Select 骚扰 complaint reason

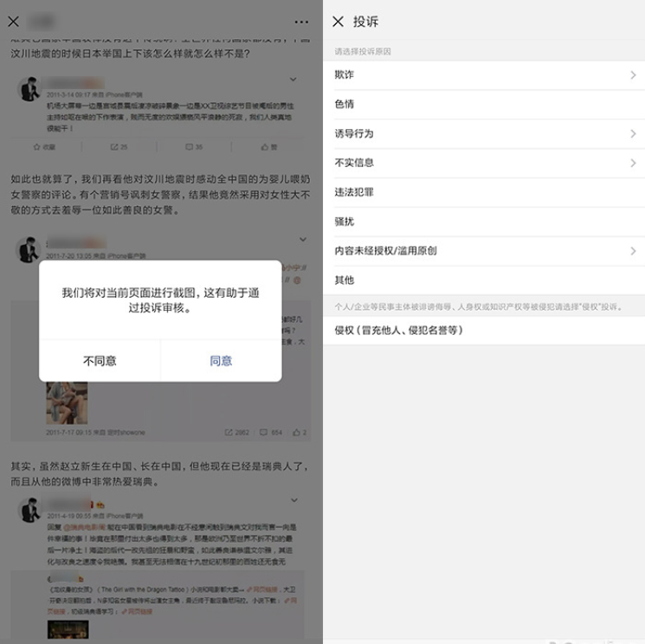point(484,222)
